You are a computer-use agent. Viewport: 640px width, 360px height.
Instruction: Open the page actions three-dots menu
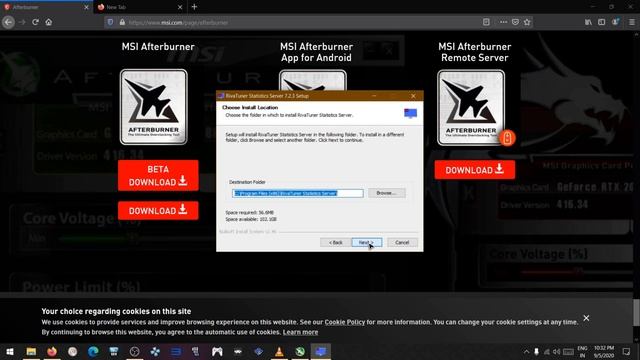(504, 22)
